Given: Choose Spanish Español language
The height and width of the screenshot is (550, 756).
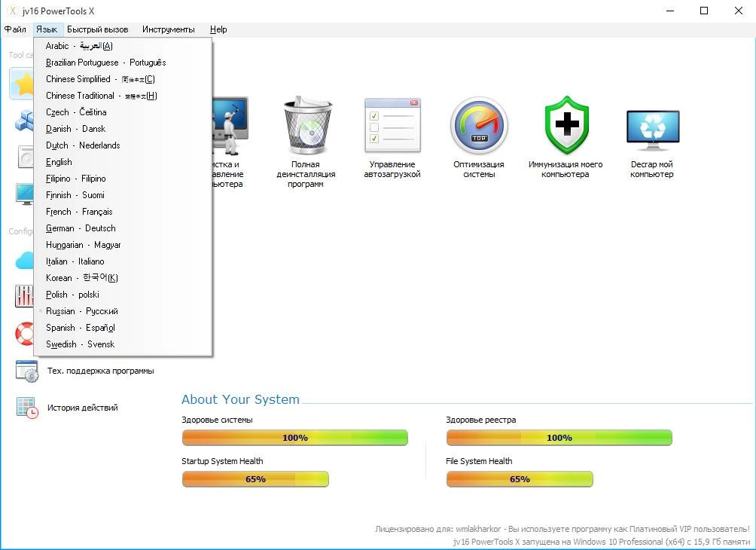Looking at the screenshot, I should pos(123,328).
